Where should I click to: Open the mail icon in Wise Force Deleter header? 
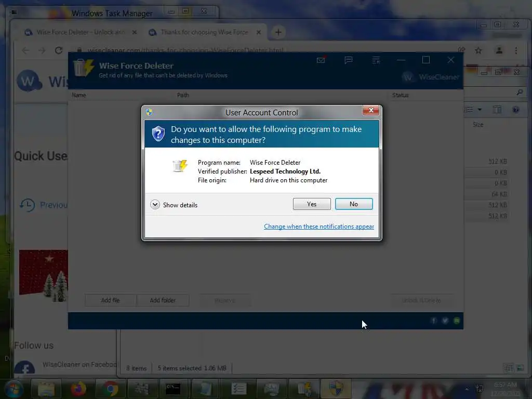point(321,60)
